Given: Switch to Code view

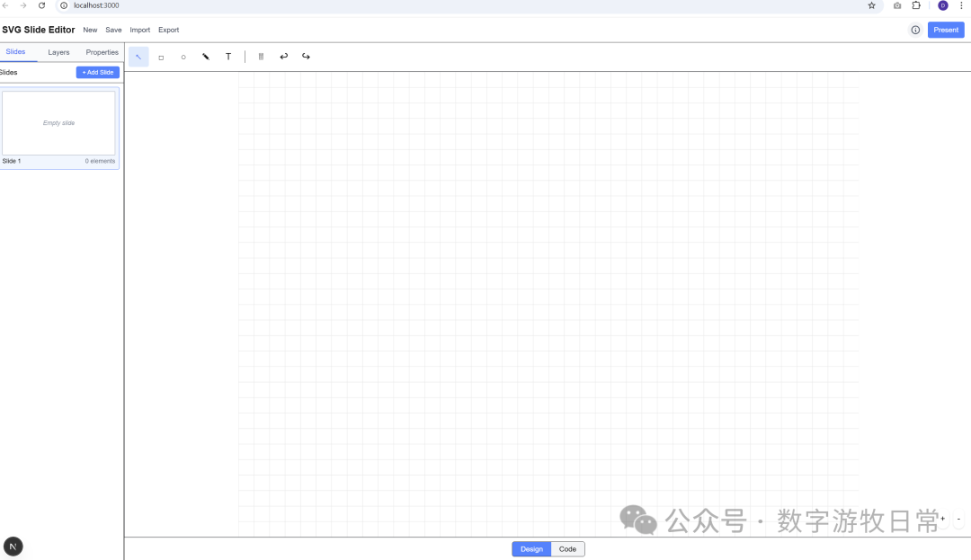Looking at the screenshot, I should 567,549.
